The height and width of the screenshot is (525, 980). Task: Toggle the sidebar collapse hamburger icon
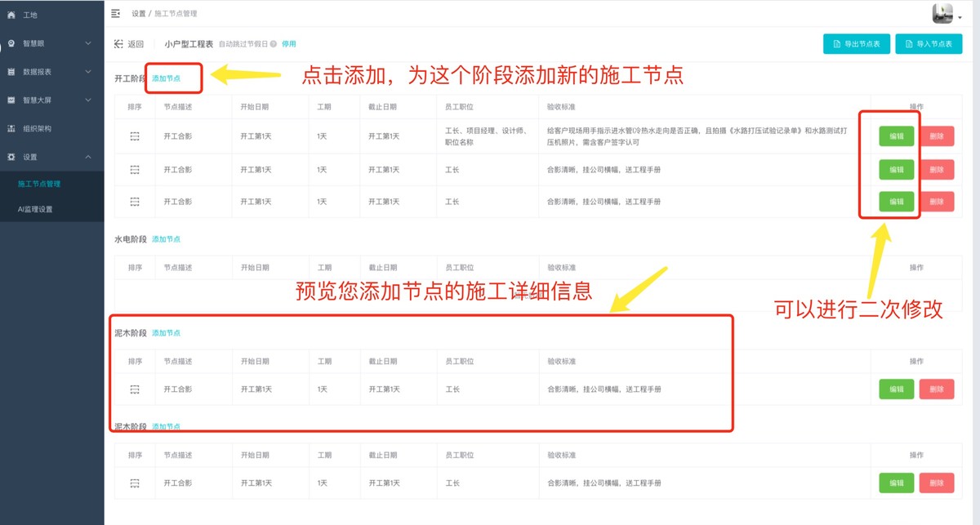[115, 13]
